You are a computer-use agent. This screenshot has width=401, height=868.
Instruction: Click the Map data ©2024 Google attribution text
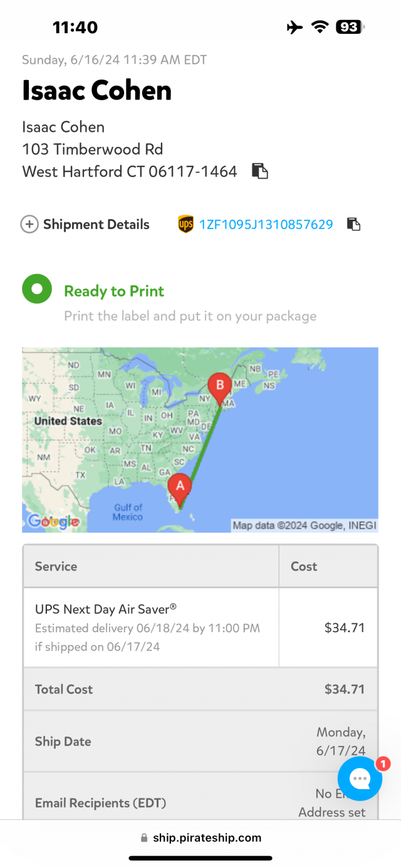303,526
